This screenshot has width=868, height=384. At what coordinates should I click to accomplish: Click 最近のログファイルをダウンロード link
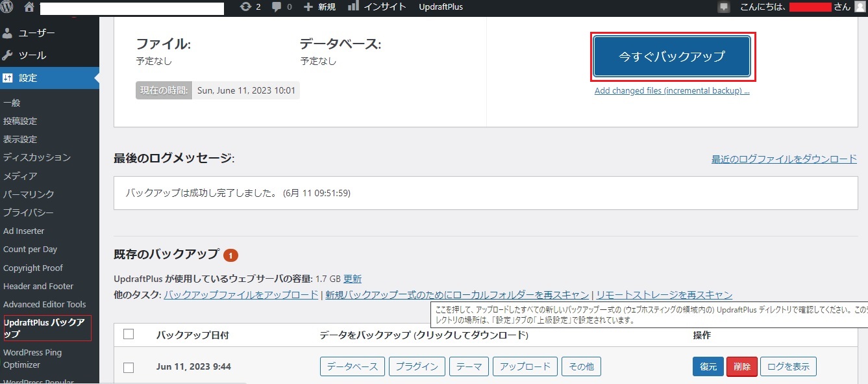click(784, 159)
